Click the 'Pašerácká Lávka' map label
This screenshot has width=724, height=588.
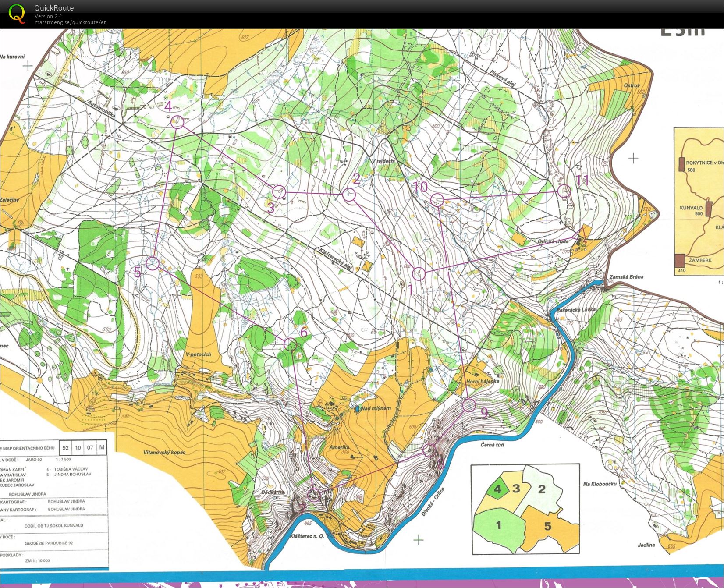click(x=576, y=309)
